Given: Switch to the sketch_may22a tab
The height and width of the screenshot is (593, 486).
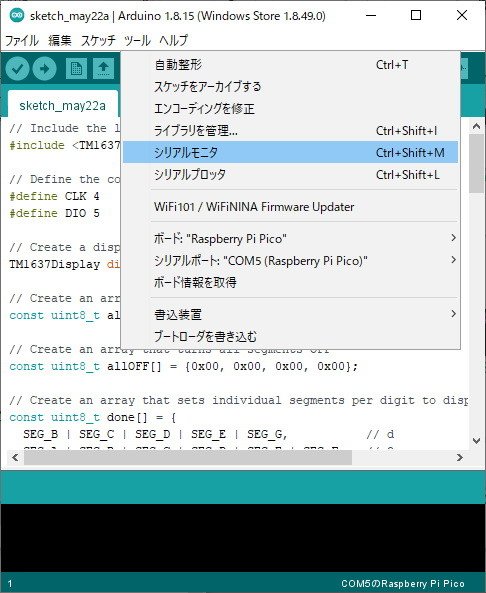Looking at the screenshot, I should click(62, 106).
